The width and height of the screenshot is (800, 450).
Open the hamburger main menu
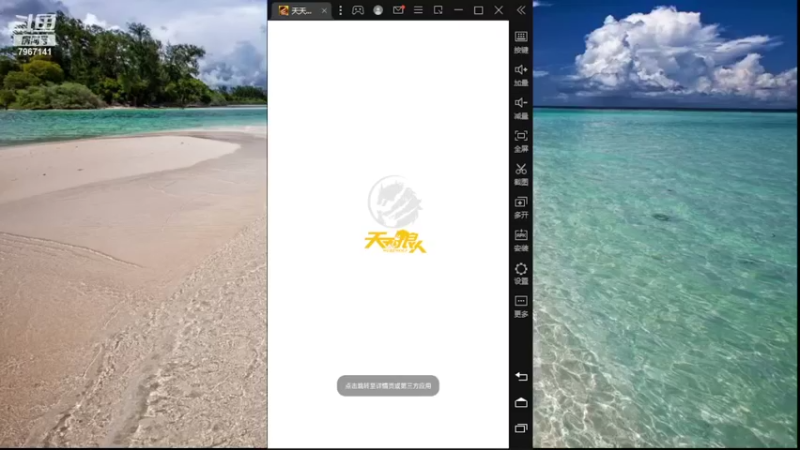tap(418, 10)
